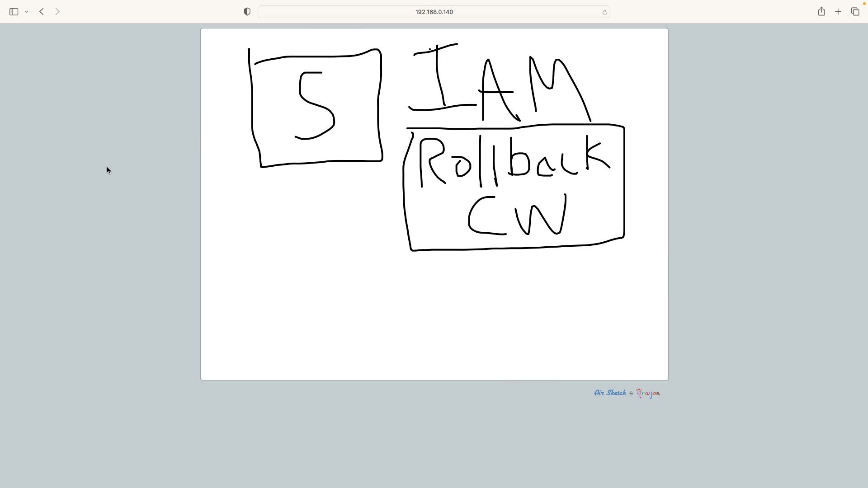The width and height of the screenshot is (868, 488).
Task: Go back with the back arrow
Action: pyautogui.click(x=42, y=12)
